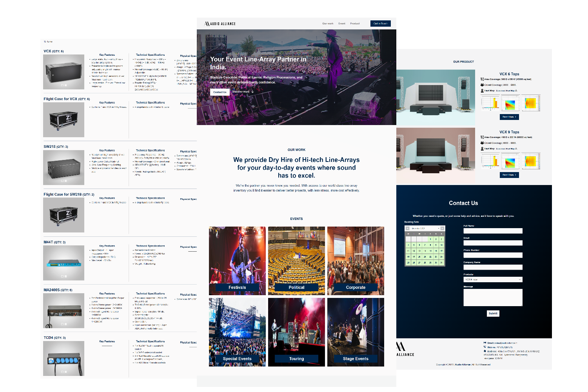Submit the contact form
This screenshot has height=392, width=588.
493,314
